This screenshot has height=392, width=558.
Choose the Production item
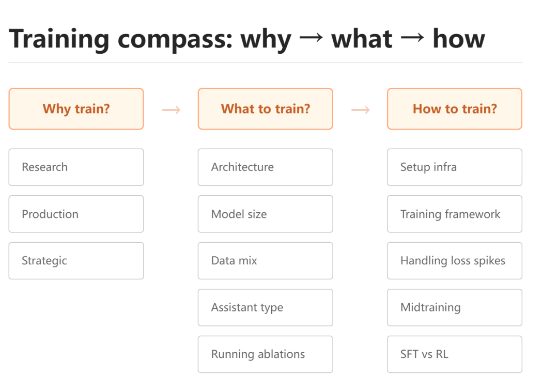[76, 214]
